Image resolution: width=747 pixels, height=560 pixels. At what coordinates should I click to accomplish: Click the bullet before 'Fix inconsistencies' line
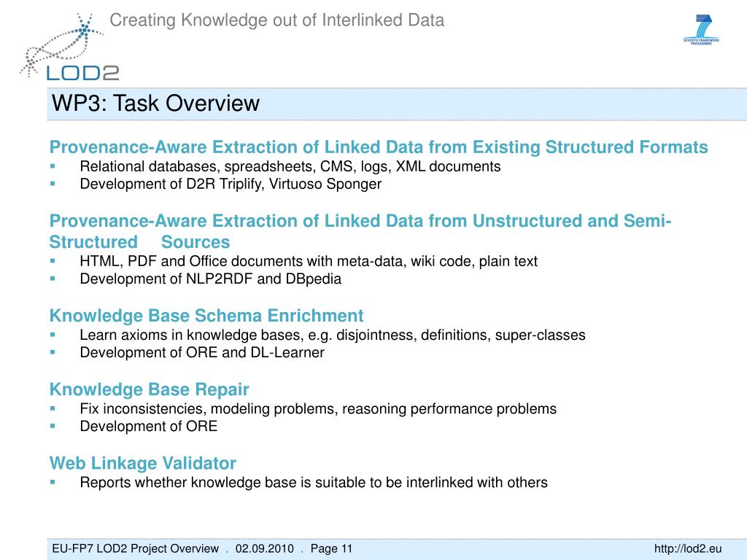click(x=53, y=408)
